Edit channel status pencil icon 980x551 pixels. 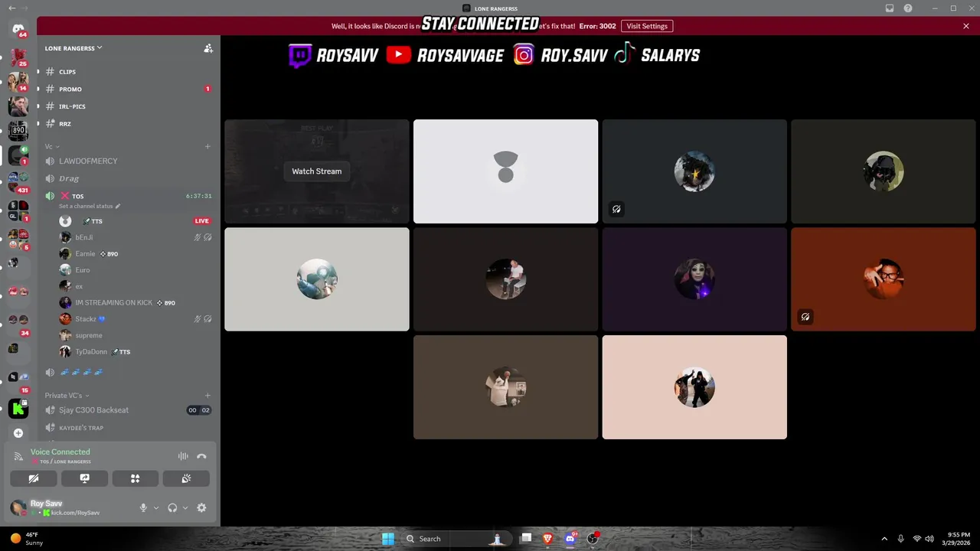click(118, 207)
